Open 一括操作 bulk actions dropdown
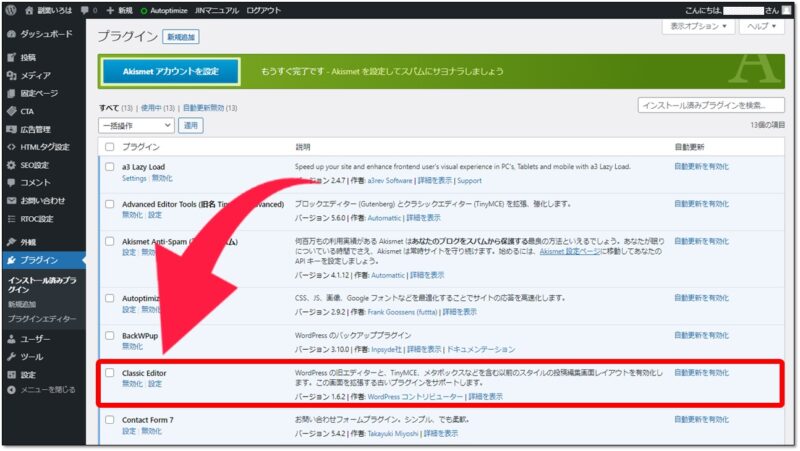 tap(136, 126)
